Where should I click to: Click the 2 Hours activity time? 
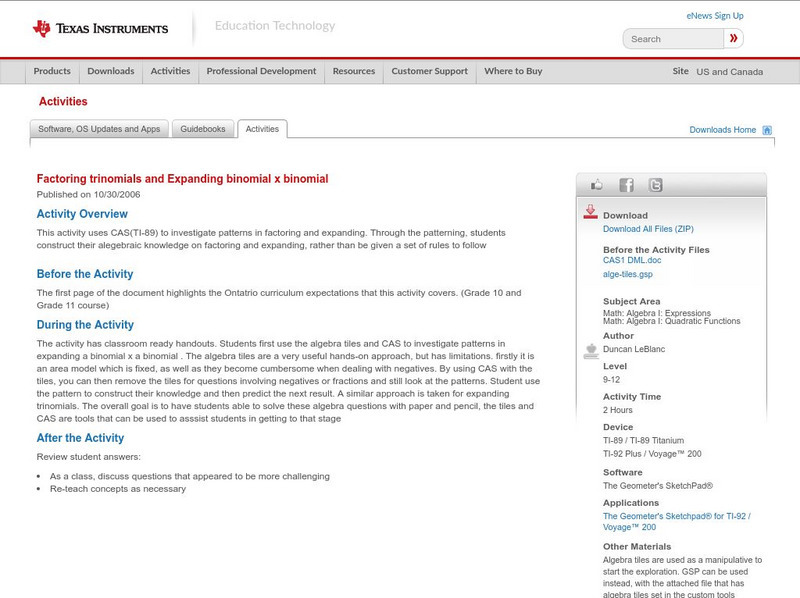(x=618, y=410)
